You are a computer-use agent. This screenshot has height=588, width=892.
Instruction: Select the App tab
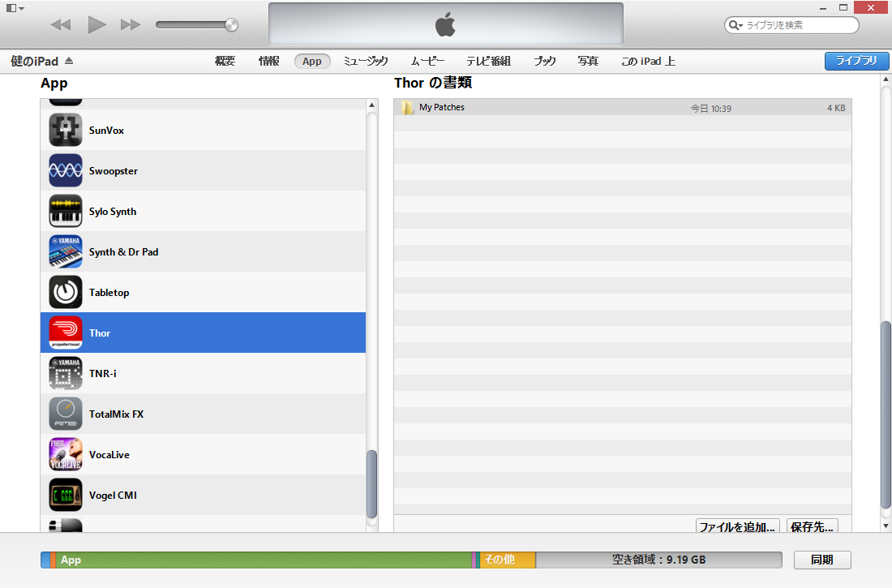click(311, 61)
